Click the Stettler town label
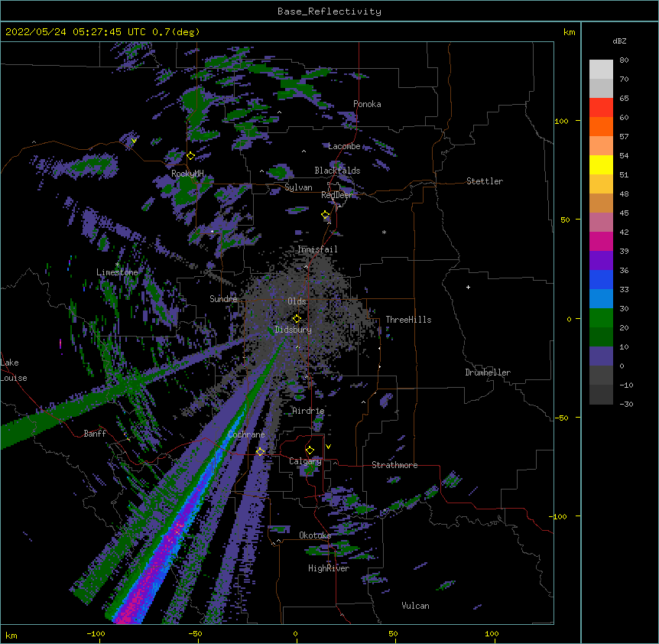The height and width of the screenshot is (644, 659). point(485,181)
